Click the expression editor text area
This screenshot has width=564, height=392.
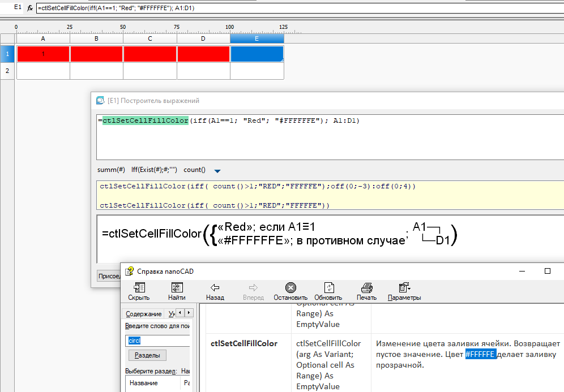330,137
